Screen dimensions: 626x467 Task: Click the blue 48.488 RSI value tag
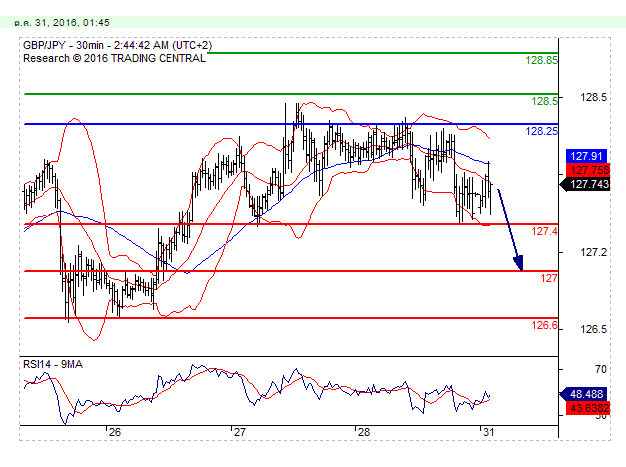click(583, 394)
